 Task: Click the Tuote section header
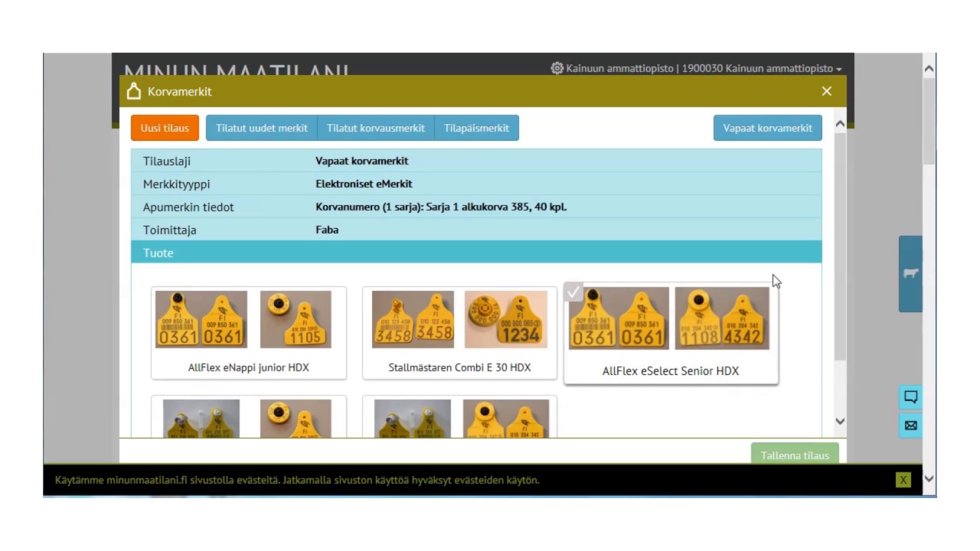476,253
